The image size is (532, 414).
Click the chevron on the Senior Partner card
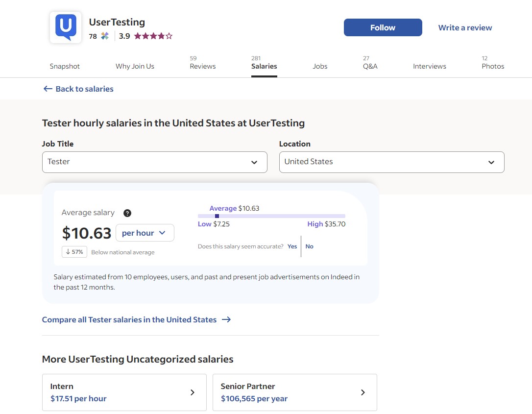point(363,392)
